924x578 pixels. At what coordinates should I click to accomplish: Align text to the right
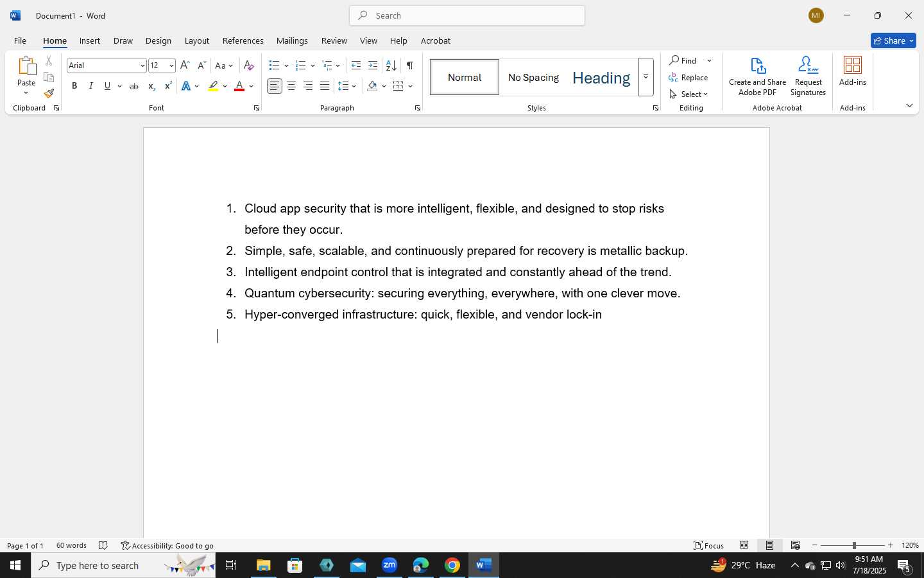pyautogui.click(x=308, y=86)
